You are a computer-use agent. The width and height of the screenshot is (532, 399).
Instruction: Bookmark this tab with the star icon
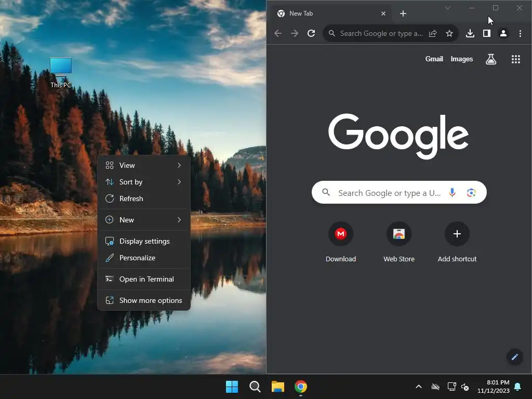(x=449, y=33)
